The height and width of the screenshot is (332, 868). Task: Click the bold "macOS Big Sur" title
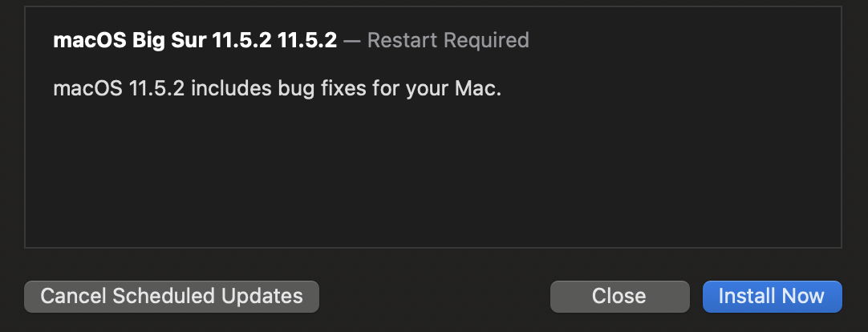[130, 40]
